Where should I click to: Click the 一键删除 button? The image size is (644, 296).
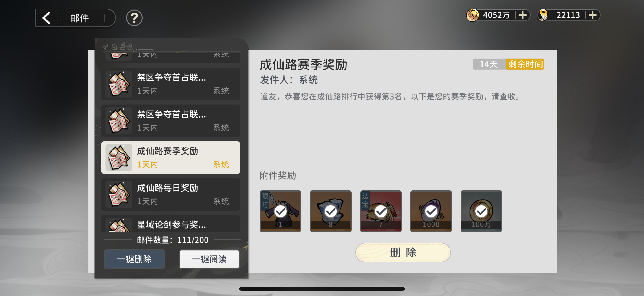click(x=134, y=259)
